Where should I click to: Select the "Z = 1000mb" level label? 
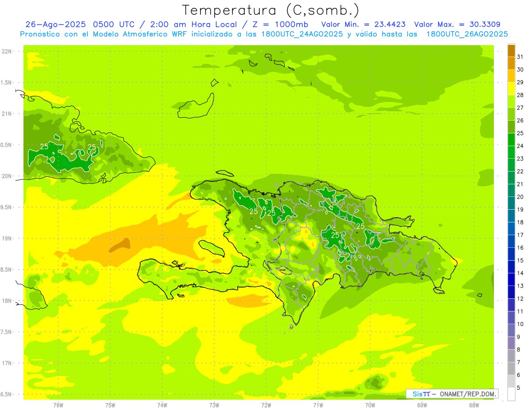click(x=281, y=24)
